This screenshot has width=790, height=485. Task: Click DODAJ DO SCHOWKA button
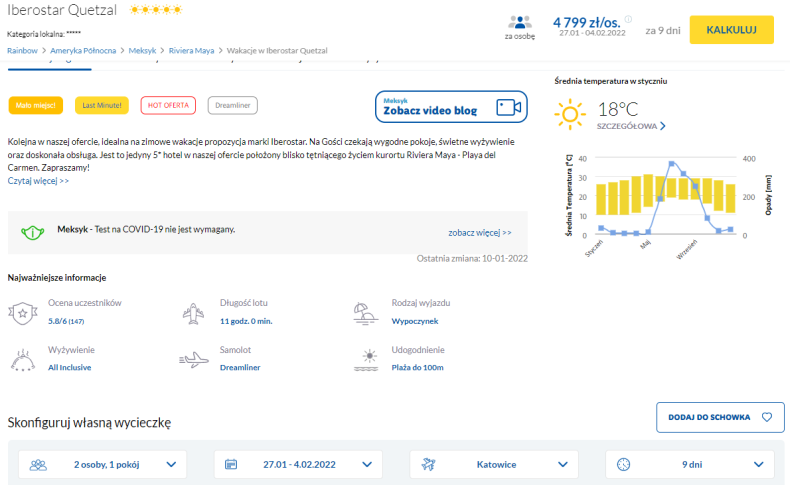720,417
